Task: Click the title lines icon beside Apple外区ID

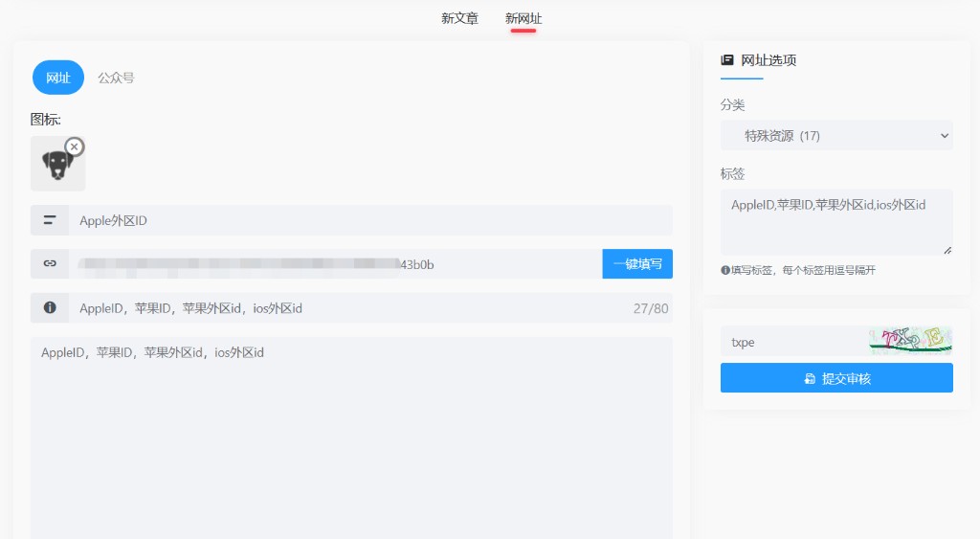Action: [x=50, y=220]
